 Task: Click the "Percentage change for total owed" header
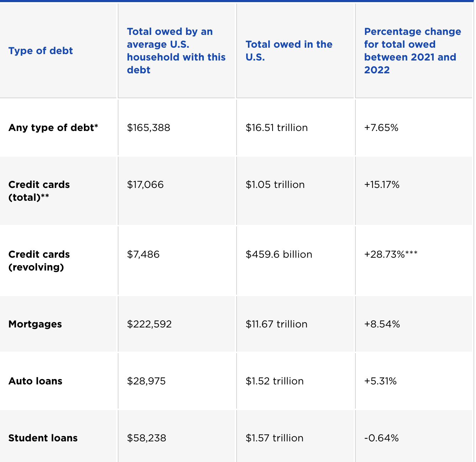(x=412, y=51)
